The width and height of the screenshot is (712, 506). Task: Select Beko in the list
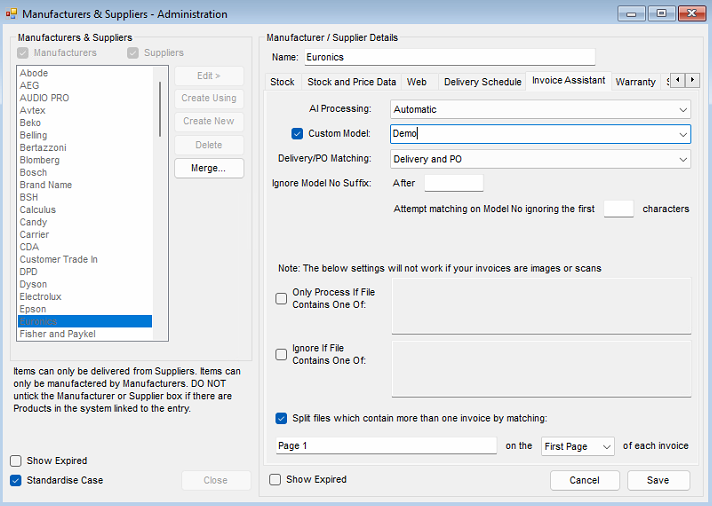coord(85,123)
